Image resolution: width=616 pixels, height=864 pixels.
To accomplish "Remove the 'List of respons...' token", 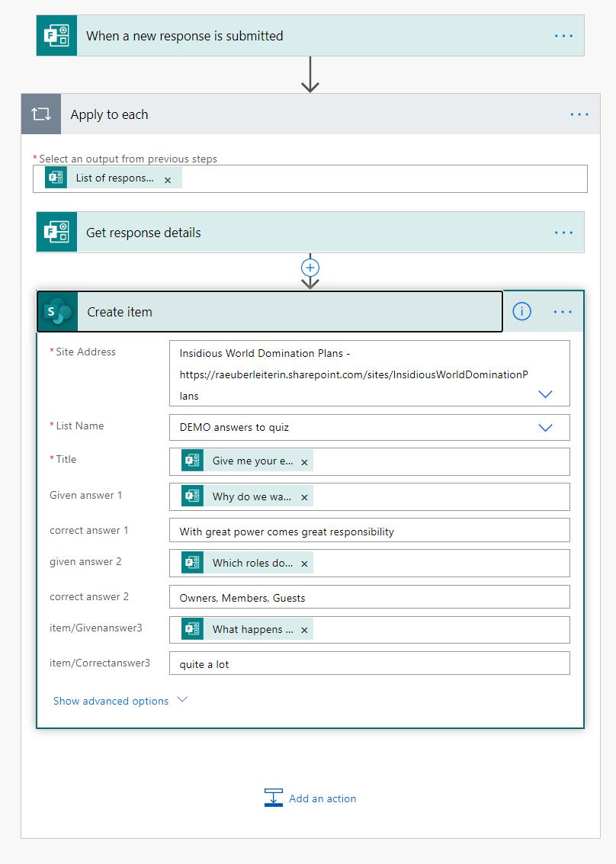I will click(168, 180).
